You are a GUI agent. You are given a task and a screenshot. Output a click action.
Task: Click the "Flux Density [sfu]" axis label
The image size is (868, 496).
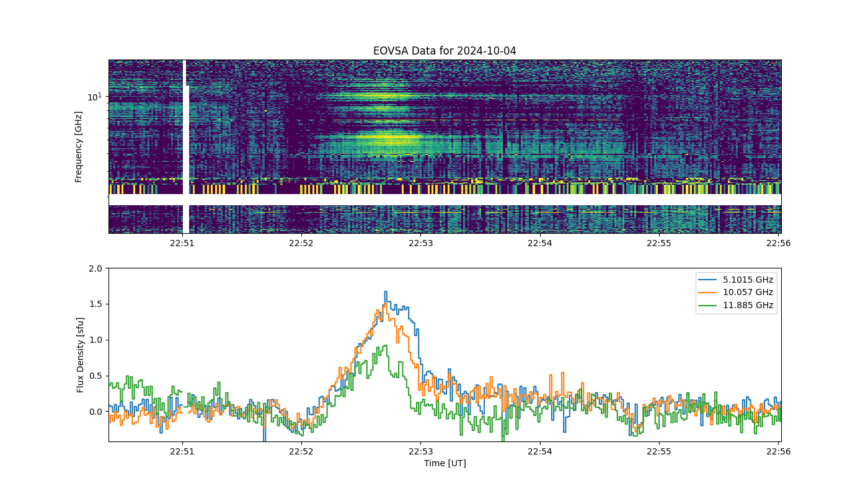click(81, 355)
